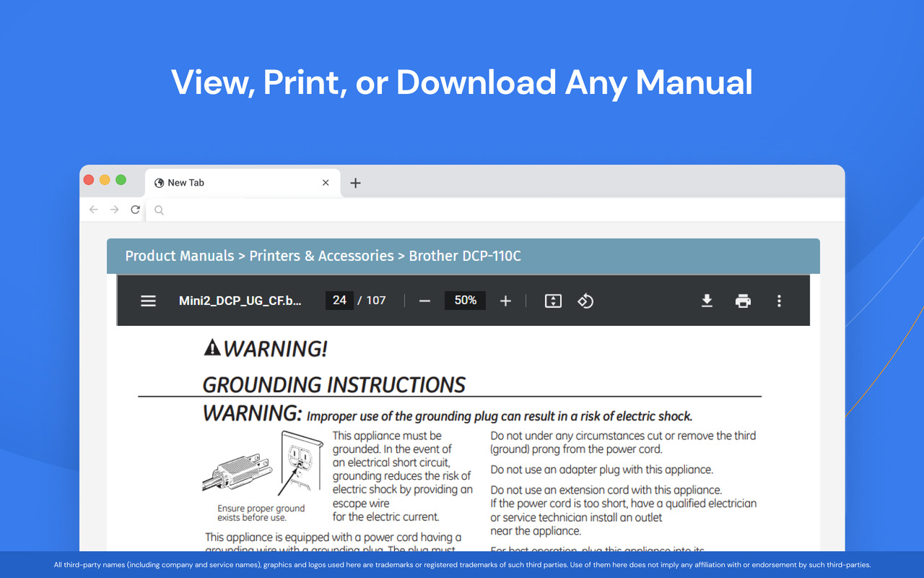The width and height of the screenshot is (924, 578).
Task: Rotate the PDF page counterclockwise
Action: (585, 301)
